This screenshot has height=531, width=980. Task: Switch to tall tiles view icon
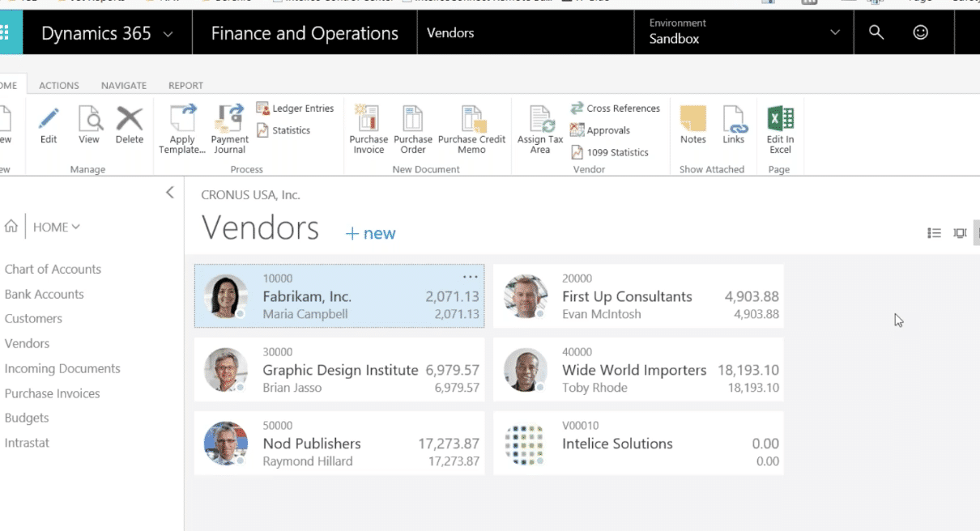(960, 233)
